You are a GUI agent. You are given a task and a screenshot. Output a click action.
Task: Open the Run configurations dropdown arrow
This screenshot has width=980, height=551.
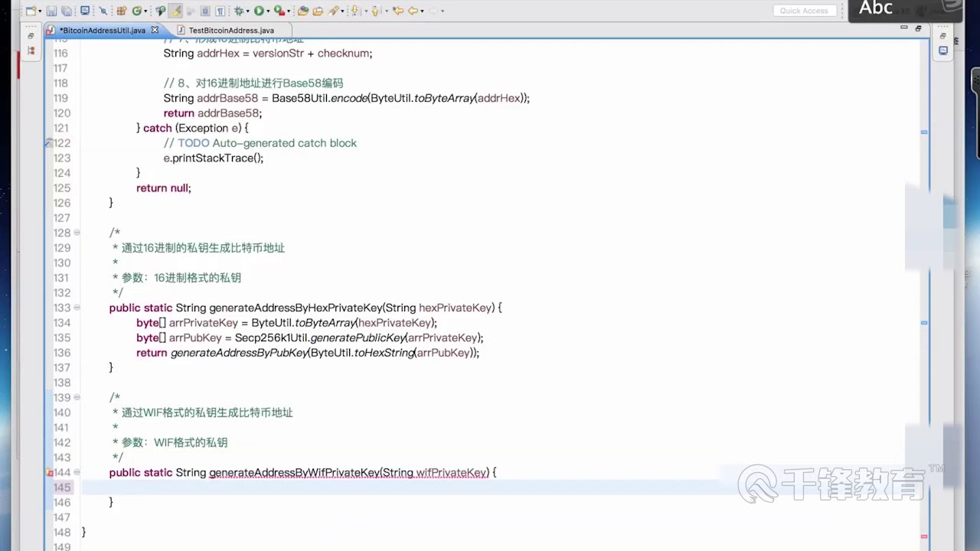pyautogui.click(x=268, y=11)
